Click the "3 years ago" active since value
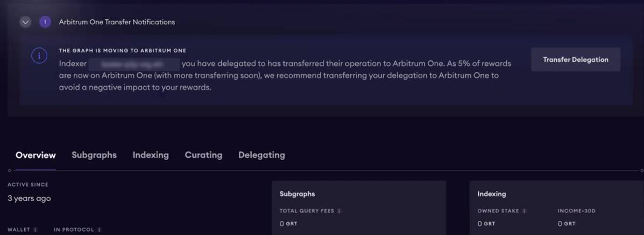 pyautogui.click(x=29, y=198)
